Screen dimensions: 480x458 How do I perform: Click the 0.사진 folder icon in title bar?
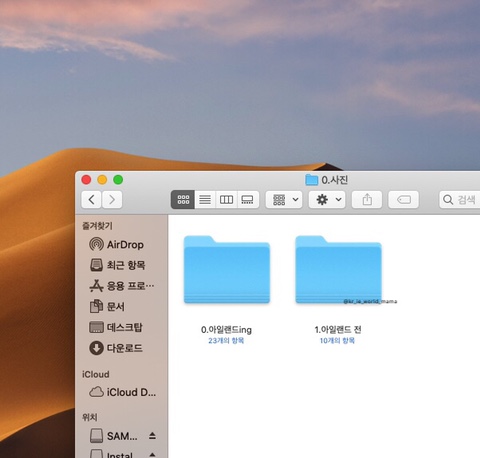pos(312,180)
